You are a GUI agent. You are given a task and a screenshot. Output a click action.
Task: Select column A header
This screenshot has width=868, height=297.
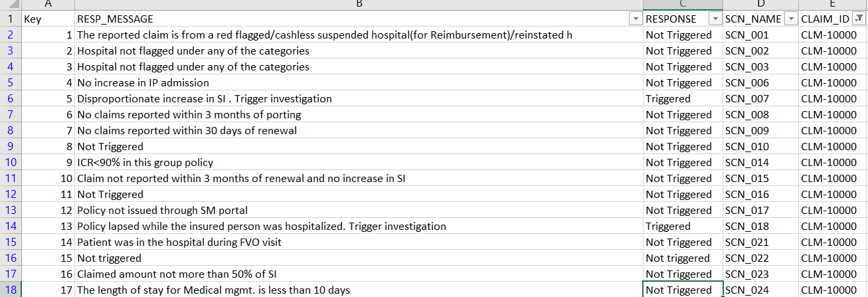48,4
